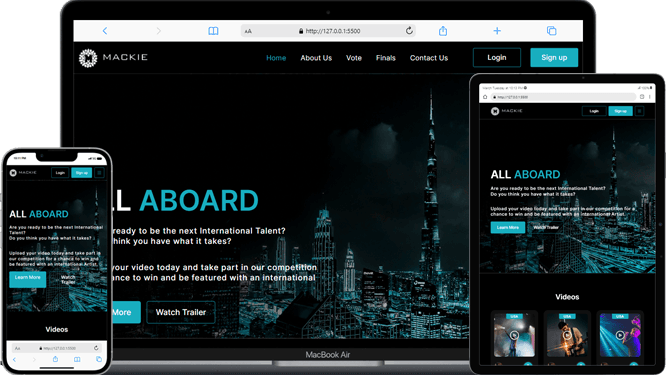Open the tabs view on the phone

[99, 359]
